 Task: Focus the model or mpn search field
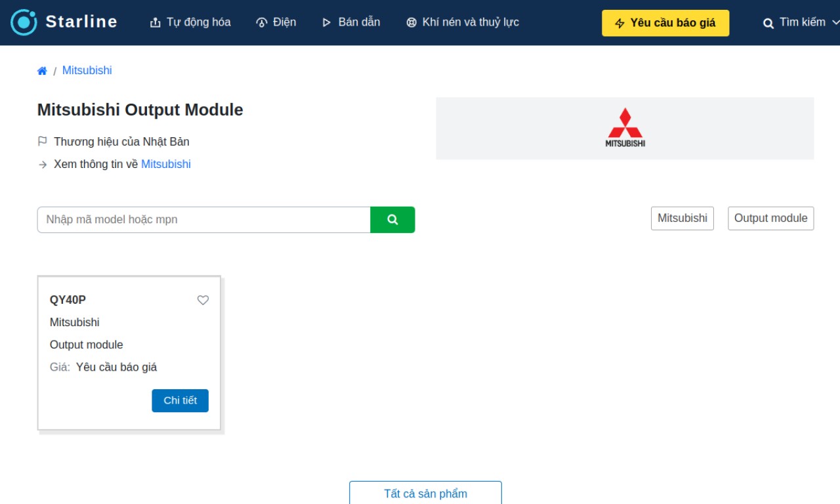[204, 220]
